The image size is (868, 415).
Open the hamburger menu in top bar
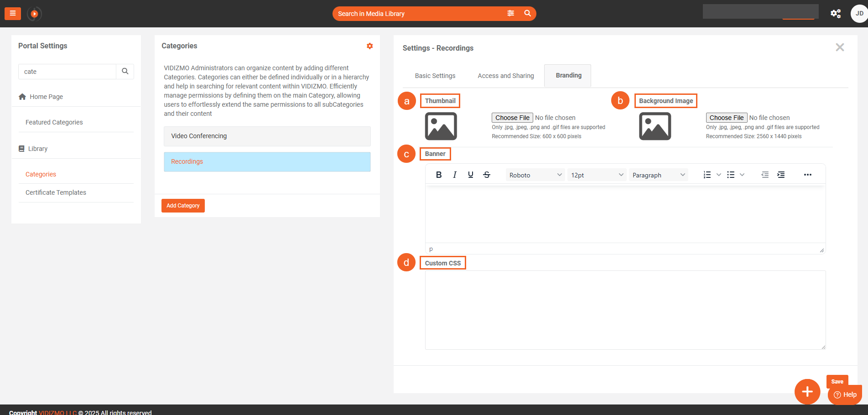point(13,14)
